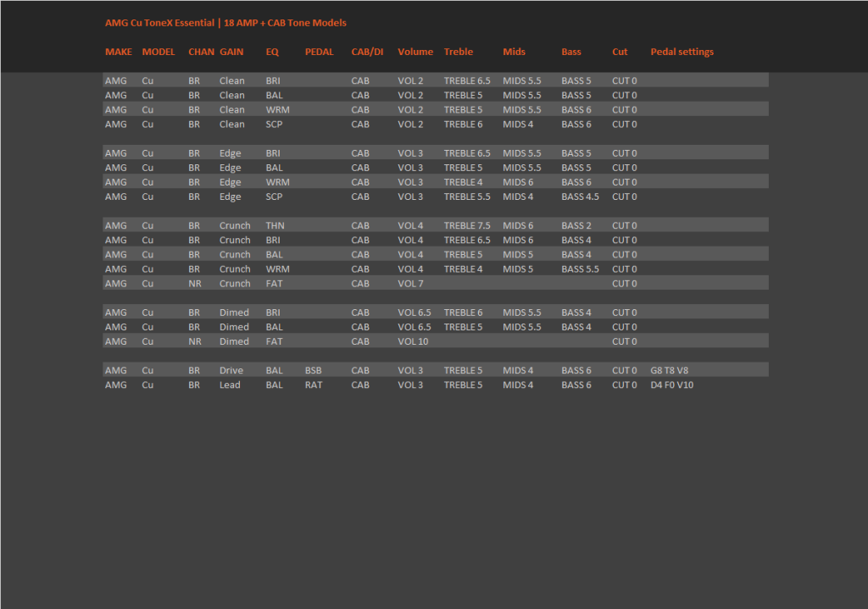The image size is (868, 609).
Task: Click the 'D4 F0 V10' pedal settings
Action: tap(672, 385)
